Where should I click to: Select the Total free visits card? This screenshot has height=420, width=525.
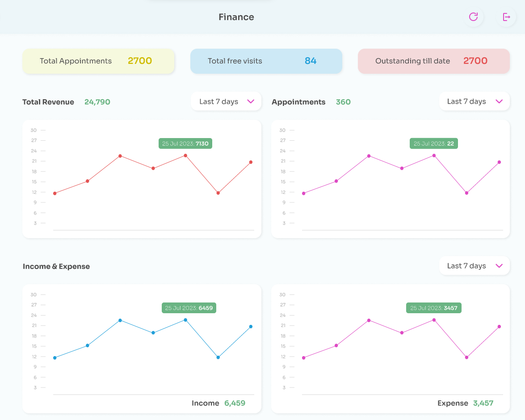[x=266, y=61]
